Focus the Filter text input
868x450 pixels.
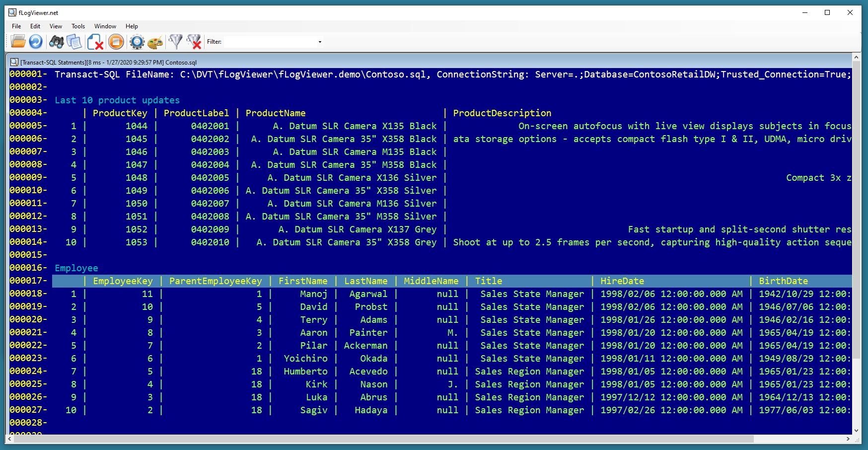(x=271, y=42)
